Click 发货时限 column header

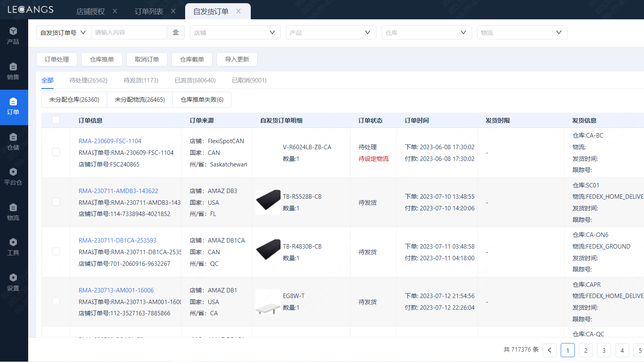tap(497, 120)
